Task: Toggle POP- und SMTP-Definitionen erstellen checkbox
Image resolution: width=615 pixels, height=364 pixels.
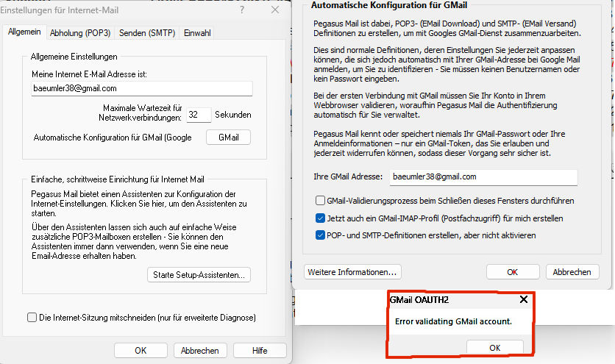Action: pos(320,236)
